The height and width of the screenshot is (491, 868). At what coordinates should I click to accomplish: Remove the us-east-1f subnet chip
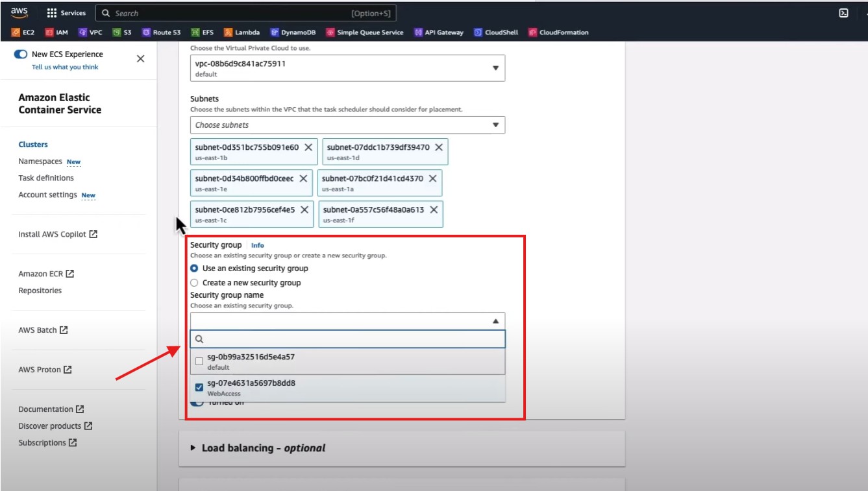(x=434, y=210)
